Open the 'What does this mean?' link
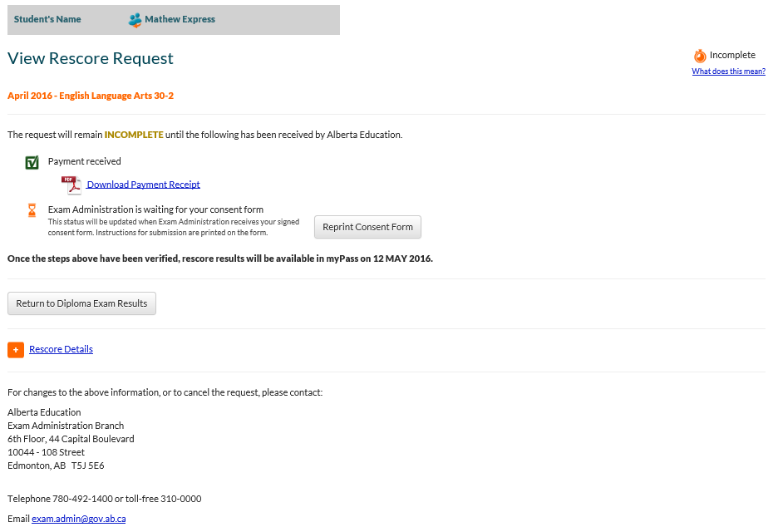 (x=728, y=71)
